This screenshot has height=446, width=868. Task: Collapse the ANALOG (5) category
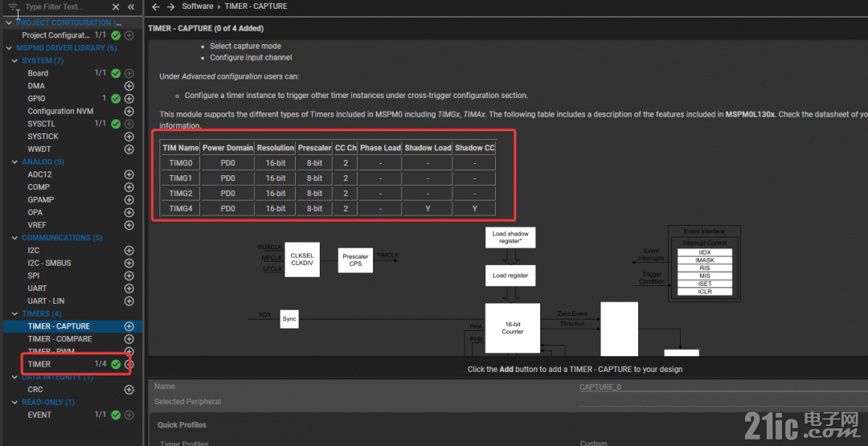14,162
